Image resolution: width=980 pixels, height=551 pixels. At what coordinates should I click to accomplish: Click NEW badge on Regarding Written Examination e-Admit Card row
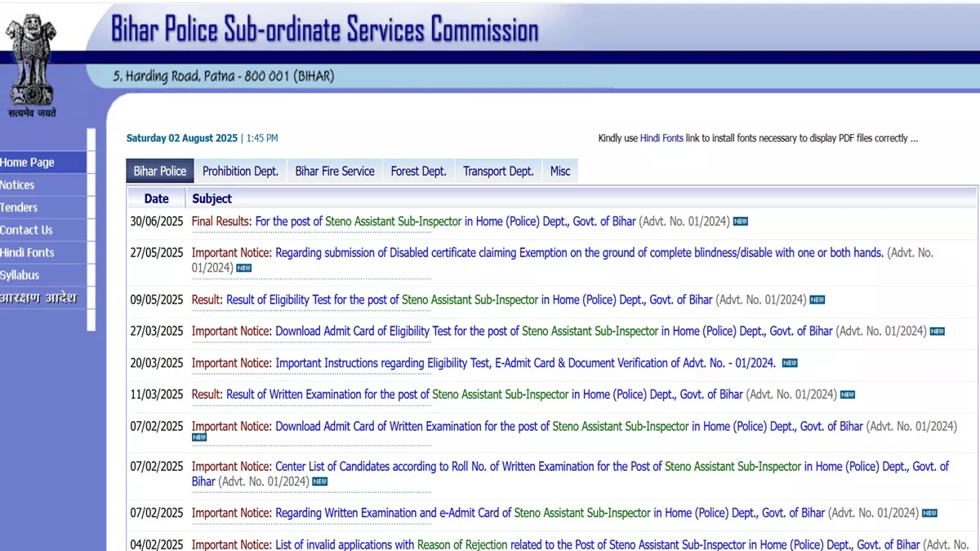tap(929, 513)
